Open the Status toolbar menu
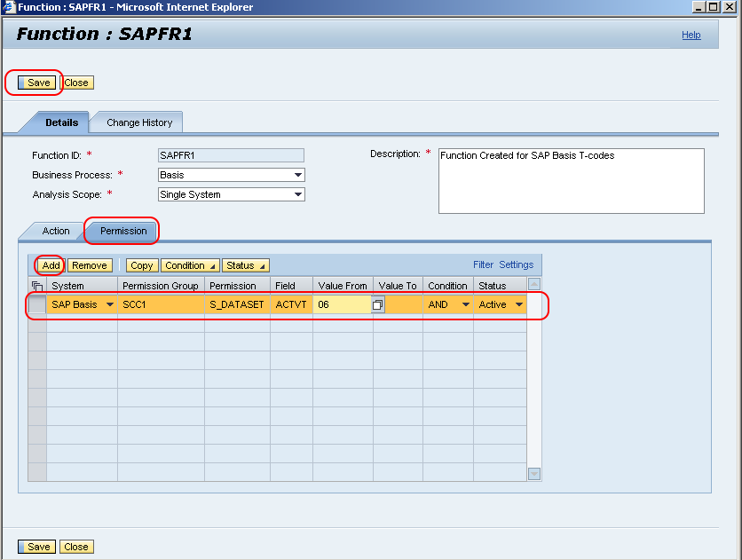 click(x=246, y=265)
